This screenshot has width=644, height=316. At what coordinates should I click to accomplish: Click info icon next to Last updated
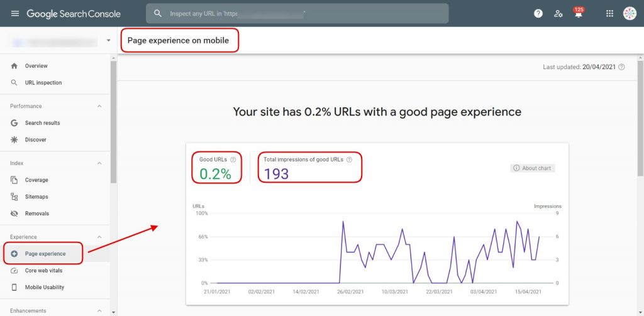click(x=621, y=67)
